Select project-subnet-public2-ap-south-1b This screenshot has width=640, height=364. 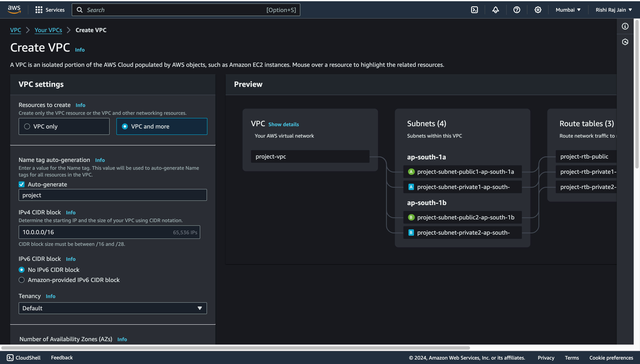tap(463, 218)
